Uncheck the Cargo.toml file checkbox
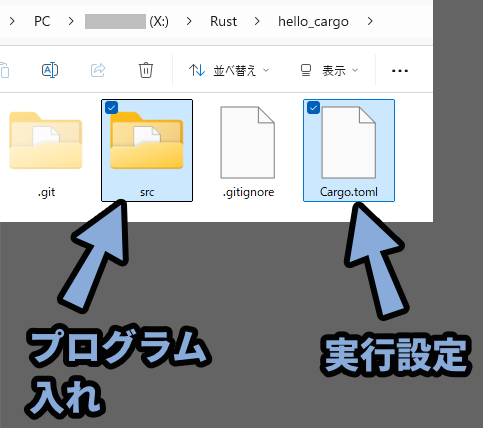This screenshot has width=483, height=428. [313, 108]
